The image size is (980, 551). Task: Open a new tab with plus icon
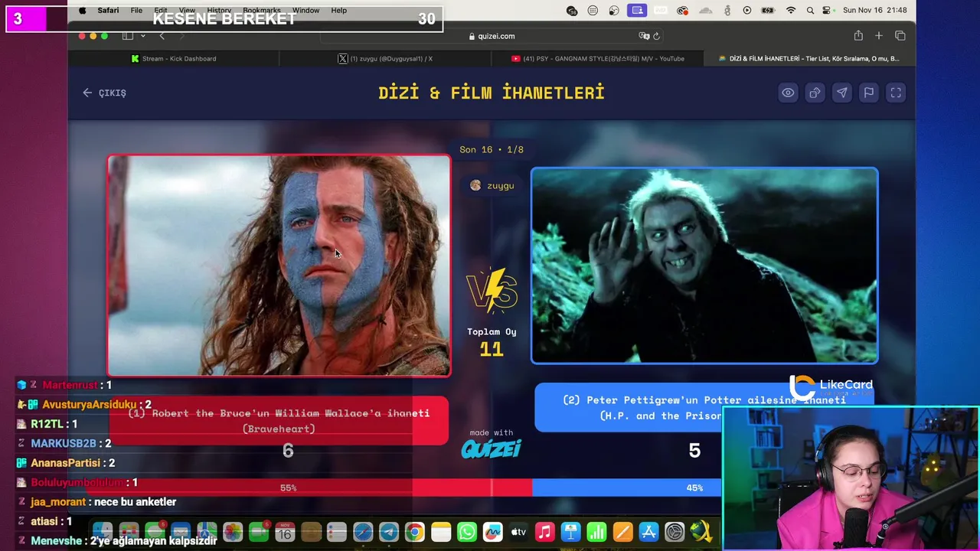tap(879, 36)
